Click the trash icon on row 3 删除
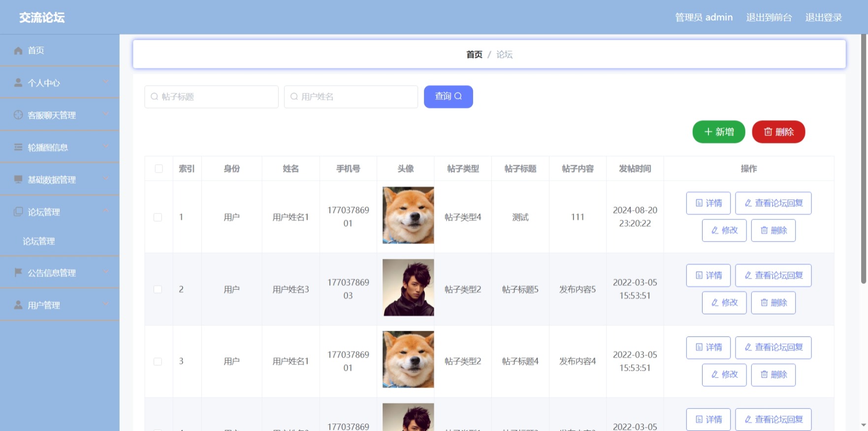 (764, 374)
